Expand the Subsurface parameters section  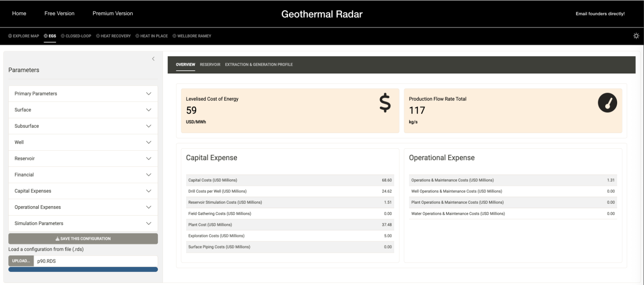(x=83, y=126)
